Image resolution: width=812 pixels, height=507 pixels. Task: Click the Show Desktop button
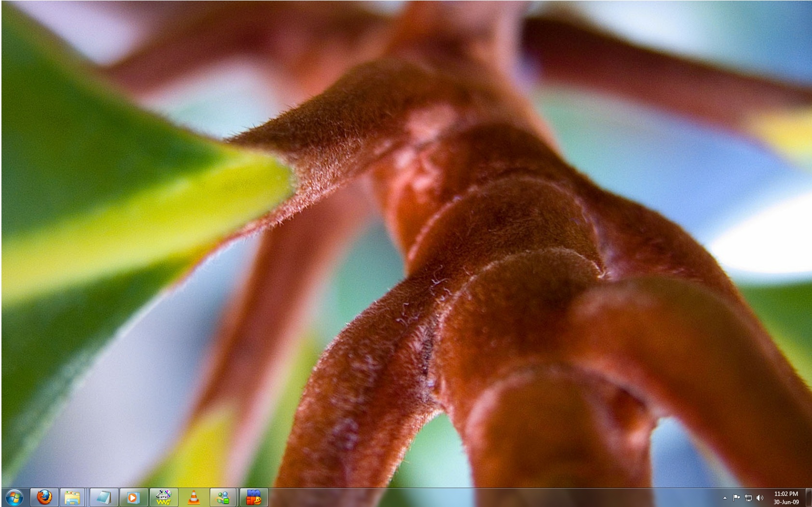[808, 497]
